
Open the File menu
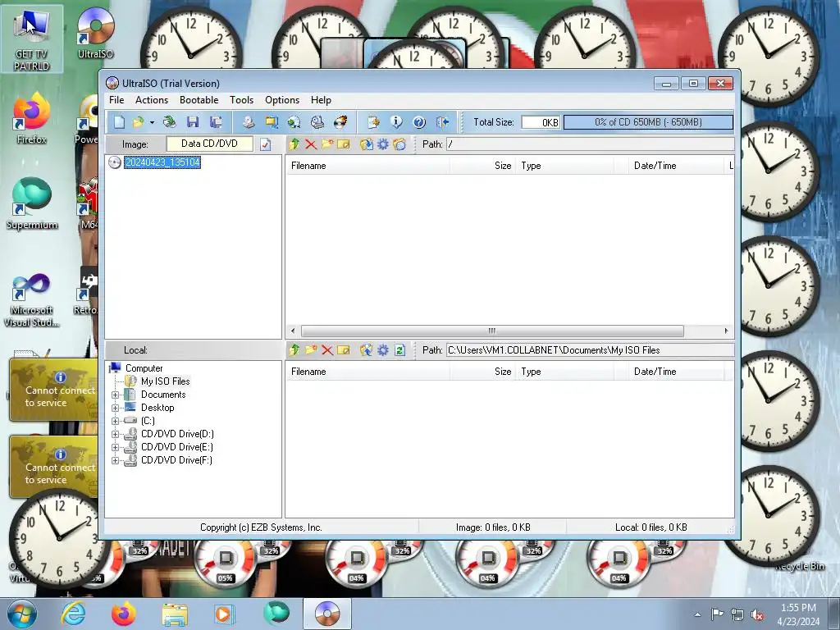[x=116, y=100]
